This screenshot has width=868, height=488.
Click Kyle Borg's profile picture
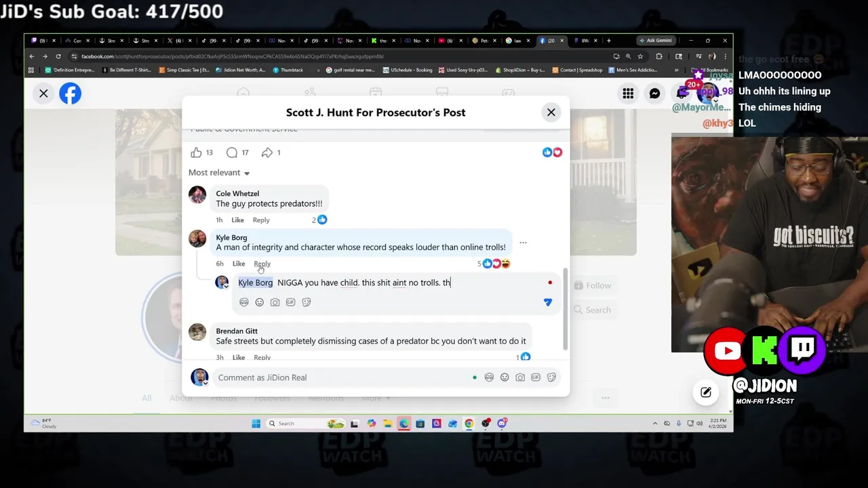[x=197, y=239]
